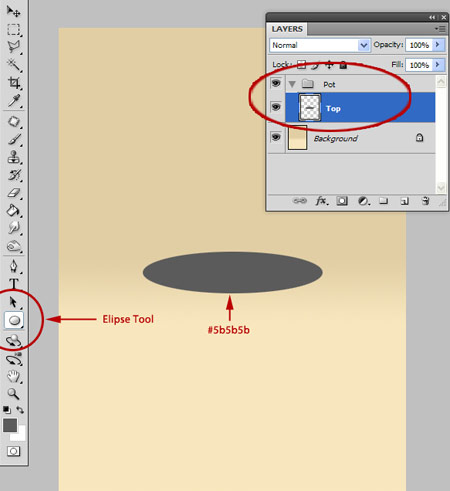This screenshot has height=491, width=450.
Task: Collapse the Pot group triangle
Action: (292, 84)
